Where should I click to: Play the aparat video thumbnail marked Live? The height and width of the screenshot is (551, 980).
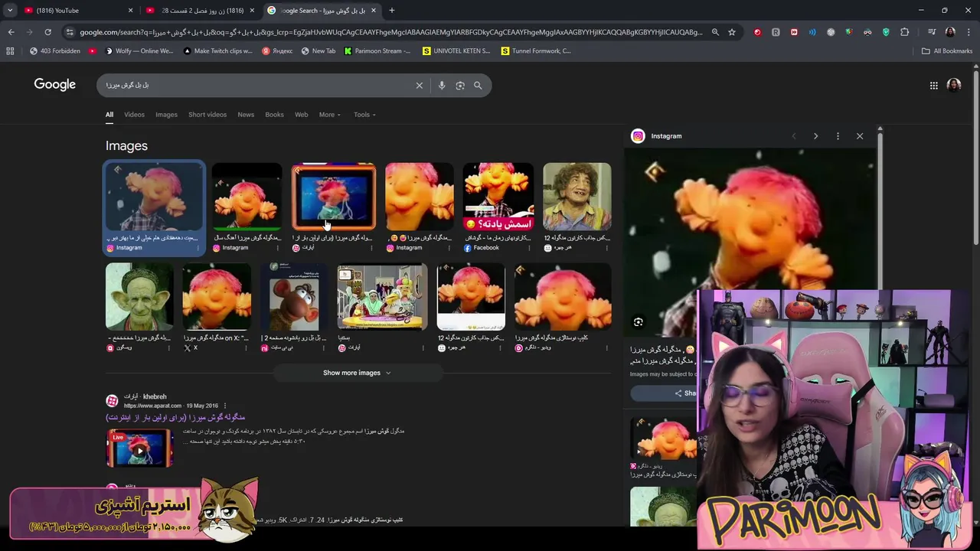[x=139, y=448]
